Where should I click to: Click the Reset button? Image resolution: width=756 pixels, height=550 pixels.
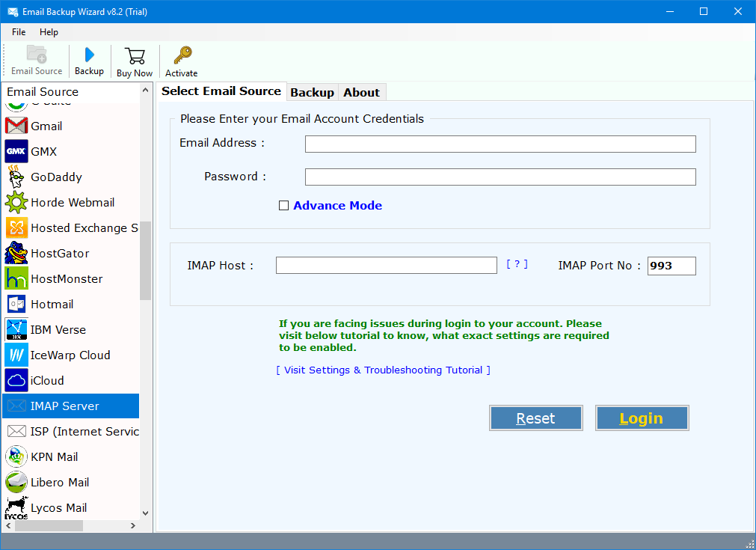535,418
